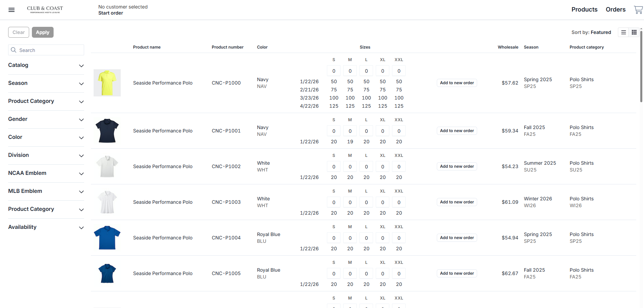
Task: Go to the Products page
Action: point(584,10)
